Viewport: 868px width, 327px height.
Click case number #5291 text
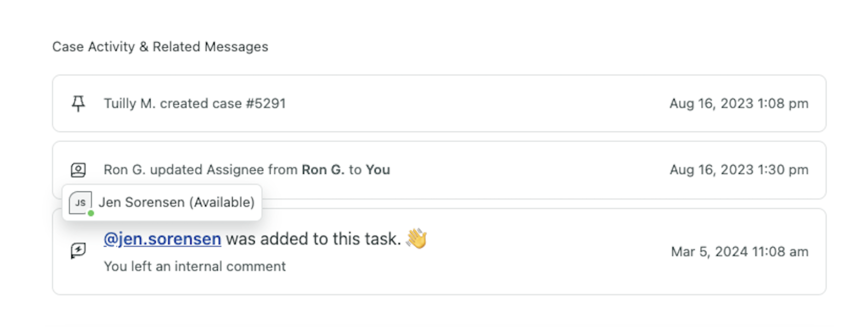pos(266,103)
